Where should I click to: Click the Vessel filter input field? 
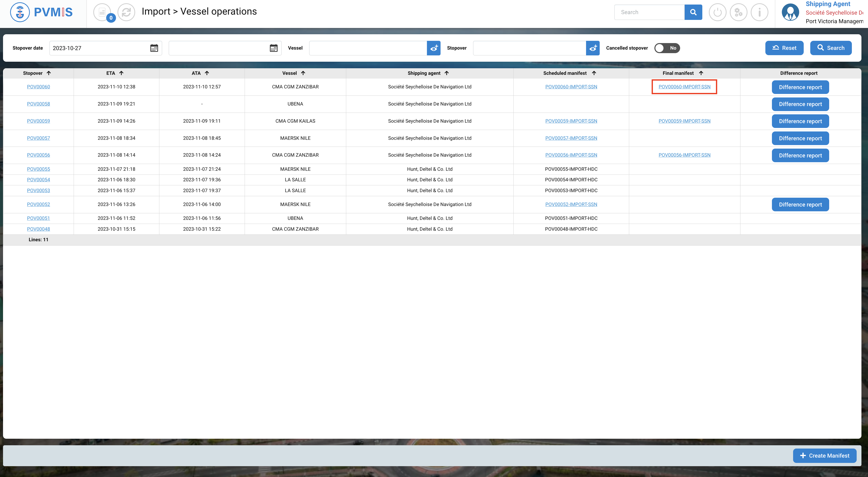click(x=368, y=48)
